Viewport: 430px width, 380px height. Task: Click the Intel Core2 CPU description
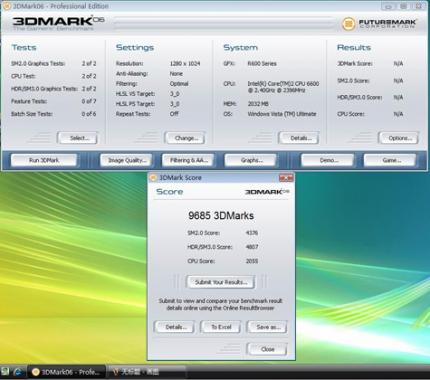(x=283, y=87)
